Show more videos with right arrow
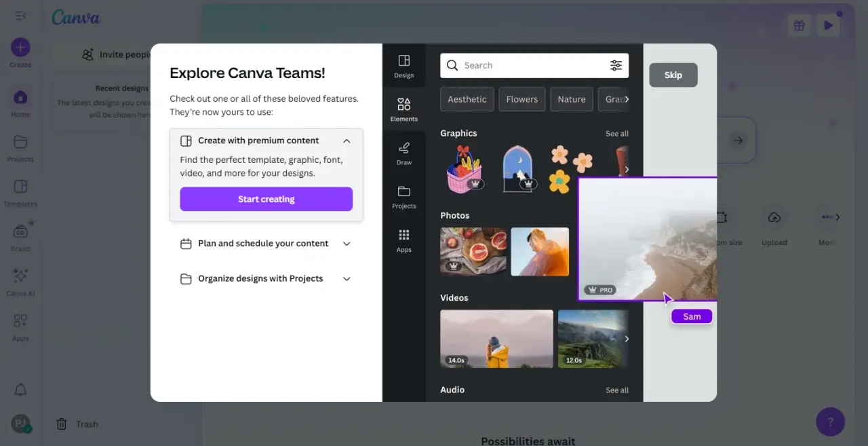Screen dimensions: 868x446 (x=627, y=339)
